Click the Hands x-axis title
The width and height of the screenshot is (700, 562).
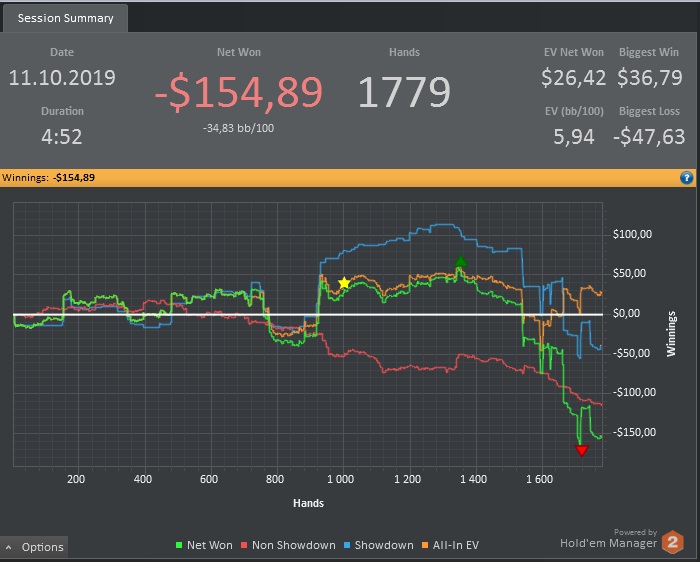(308, 504)
